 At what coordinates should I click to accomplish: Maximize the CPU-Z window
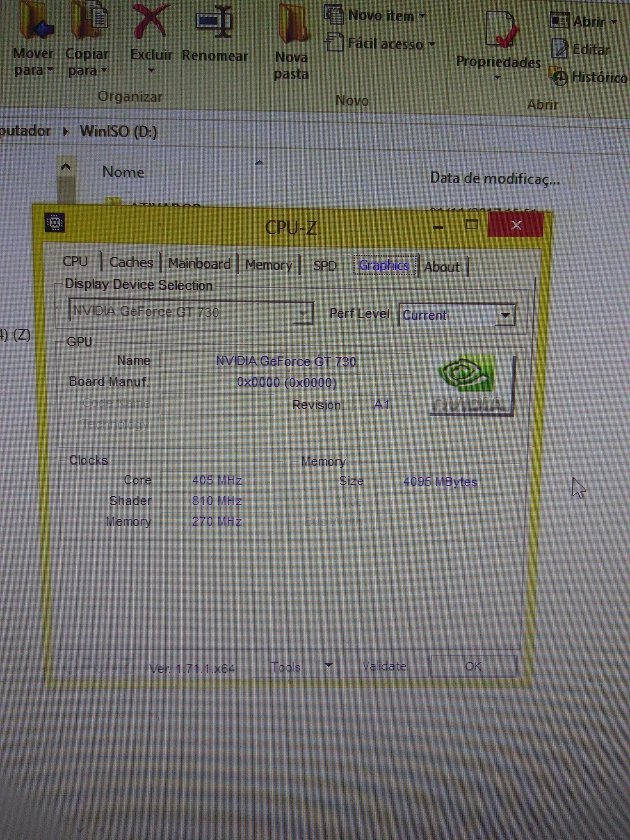click(472, 224)
